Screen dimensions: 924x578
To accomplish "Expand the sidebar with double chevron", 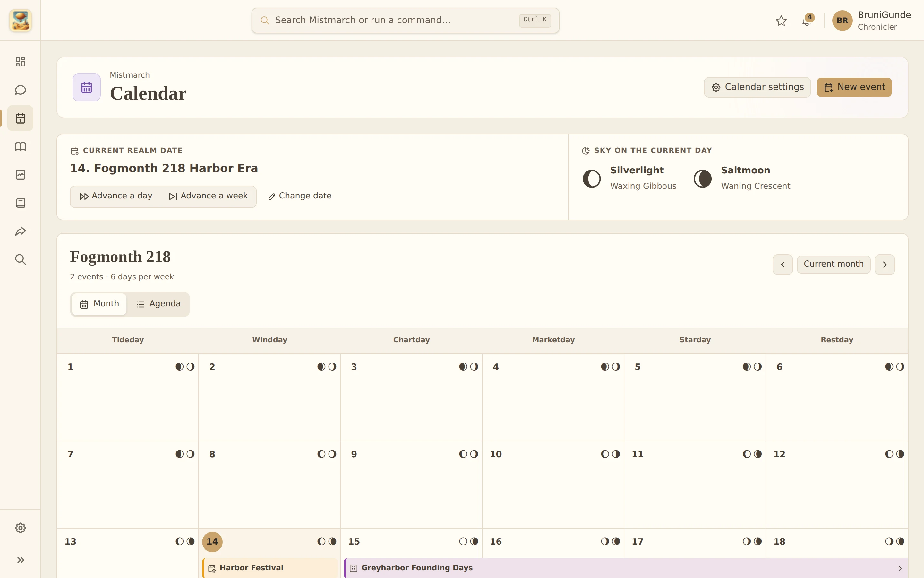I will (20, 560).
